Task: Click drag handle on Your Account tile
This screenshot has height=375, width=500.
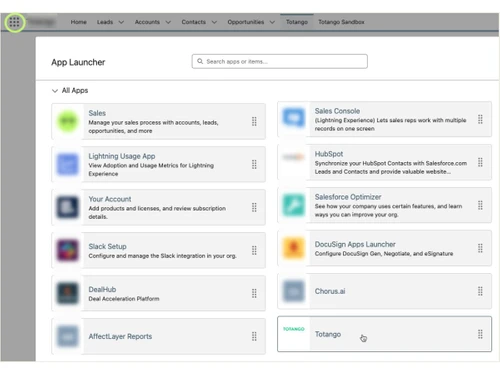Action: [254, 207]
